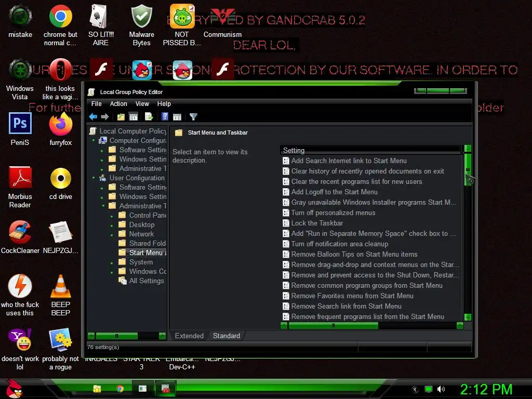Switch to the Extended tab
The height and width of the screenshot is (399, 532).
tap(189, 336)
